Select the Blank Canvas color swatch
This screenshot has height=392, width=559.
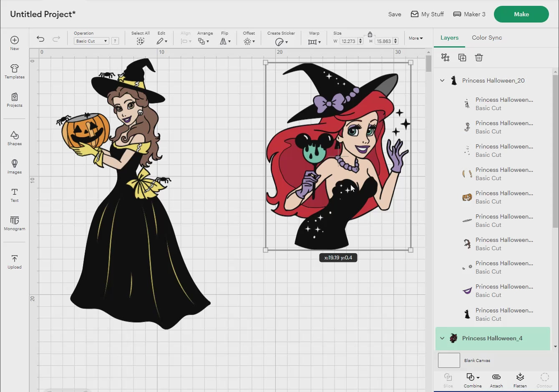[x=449, y=360]
